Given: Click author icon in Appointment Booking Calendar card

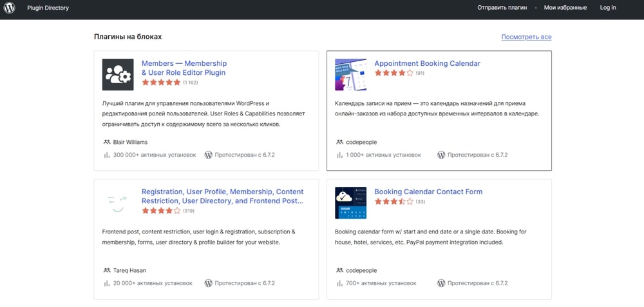Looking at the screenshot, I should point(339,142).
